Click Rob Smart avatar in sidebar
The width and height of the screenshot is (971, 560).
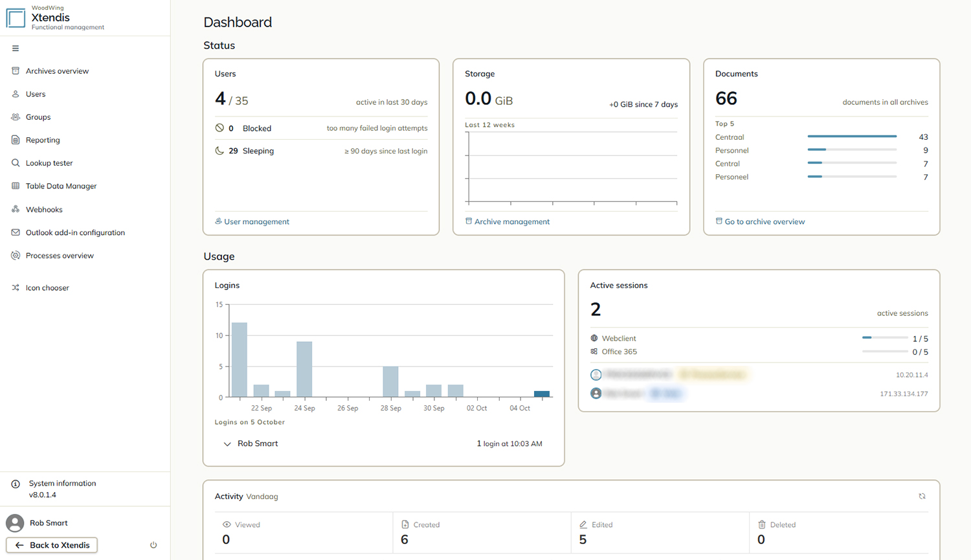pyautogui.click(x=15, y=523)
